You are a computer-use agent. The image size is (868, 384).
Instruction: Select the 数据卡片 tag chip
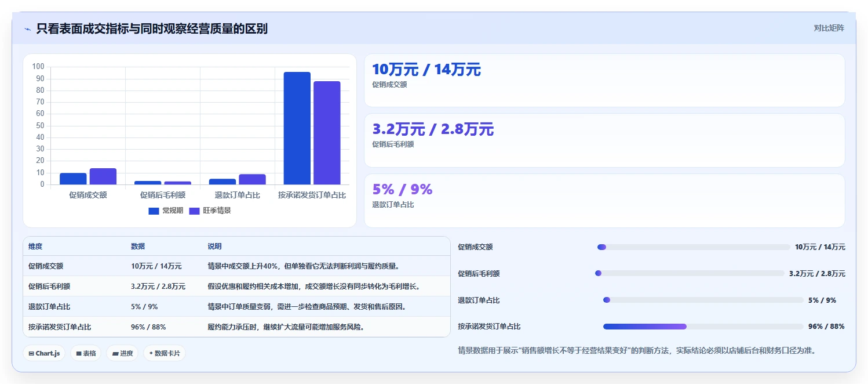[x=165, y=353]
